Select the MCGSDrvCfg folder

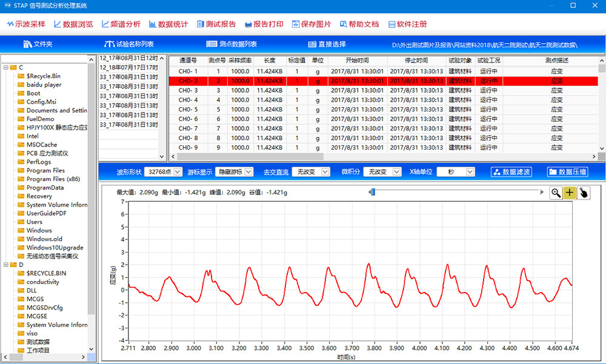(44, 308)
